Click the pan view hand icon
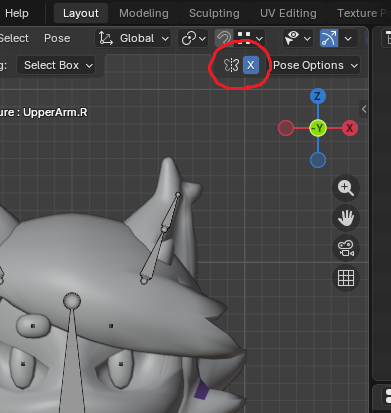Image resolution: width=391 pixels, height=413 pixels. tap(346, 218)
